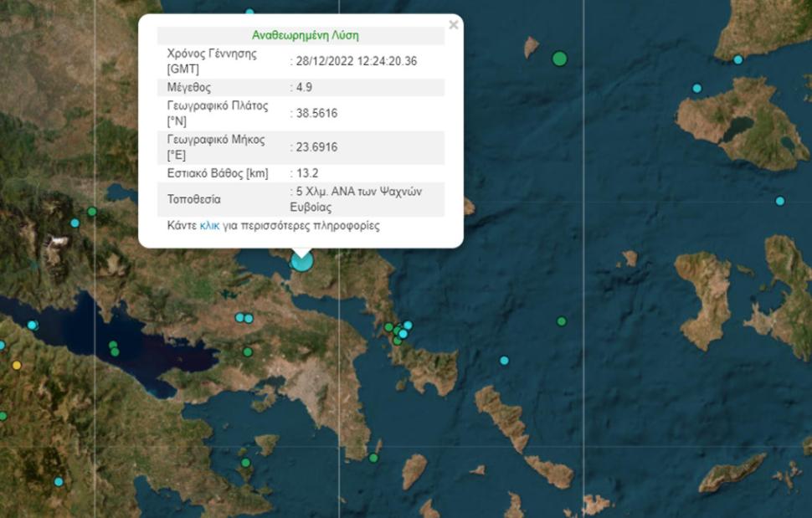The width and height of the screenshot is (812, 518).
Task: Close the earthquake info popup
Action: click(x=453, y=25)
